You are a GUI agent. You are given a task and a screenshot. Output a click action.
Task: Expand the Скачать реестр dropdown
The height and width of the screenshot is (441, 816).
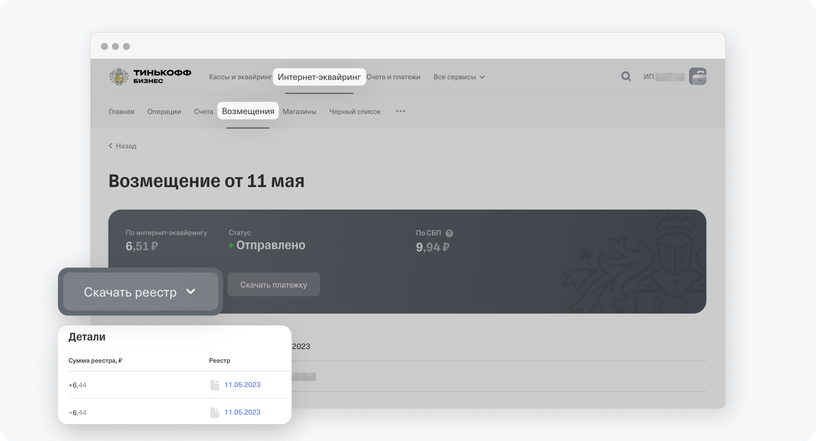pos(140,292)
